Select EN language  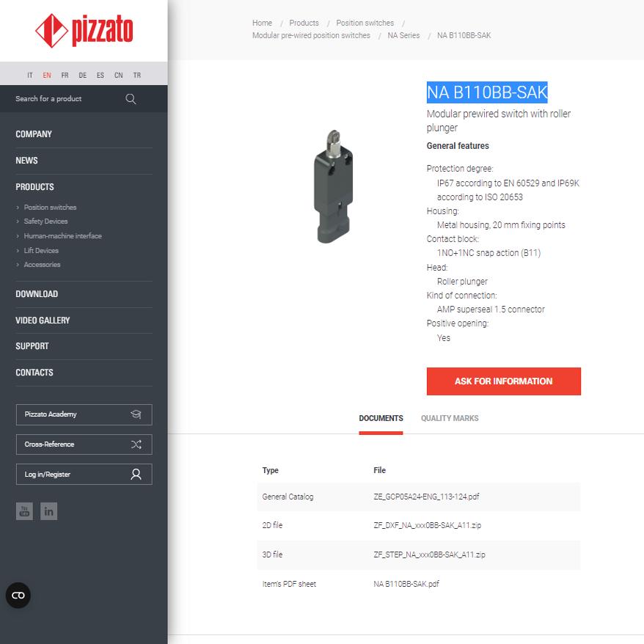tap(47, 75)
